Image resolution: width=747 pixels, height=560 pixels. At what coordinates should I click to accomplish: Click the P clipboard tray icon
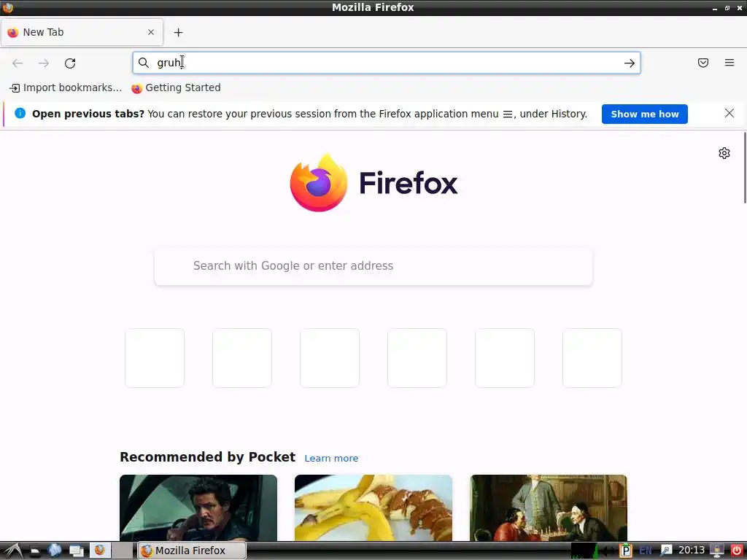pos(625,551)
